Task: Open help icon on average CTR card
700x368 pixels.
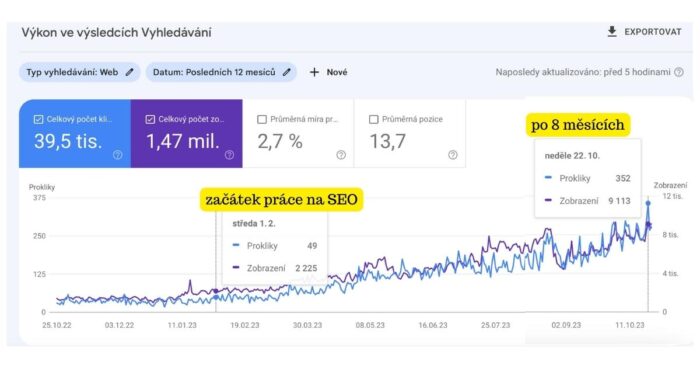Action: pos(341,155)
